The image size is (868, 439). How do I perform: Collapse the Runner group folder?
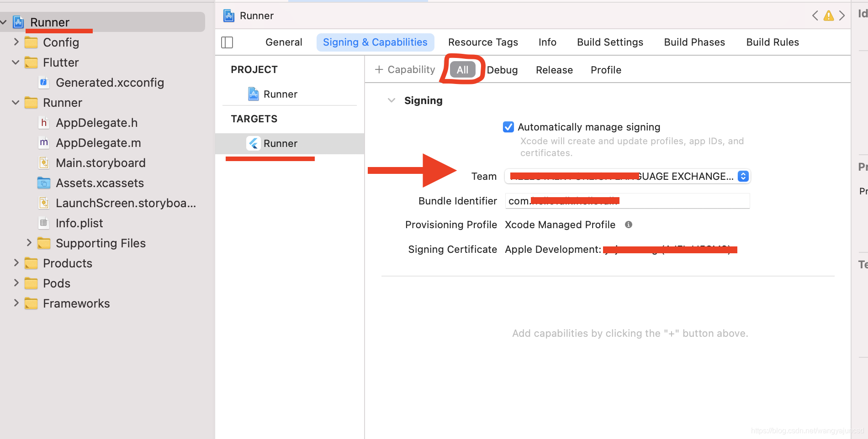click(16, 103)
